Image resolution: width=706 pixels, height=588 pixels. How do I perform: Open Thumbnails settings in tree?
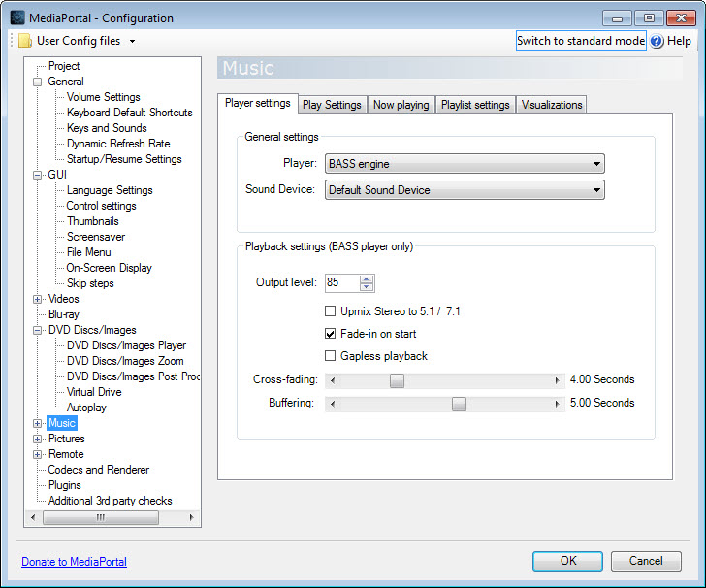click(x=93, y=221)
